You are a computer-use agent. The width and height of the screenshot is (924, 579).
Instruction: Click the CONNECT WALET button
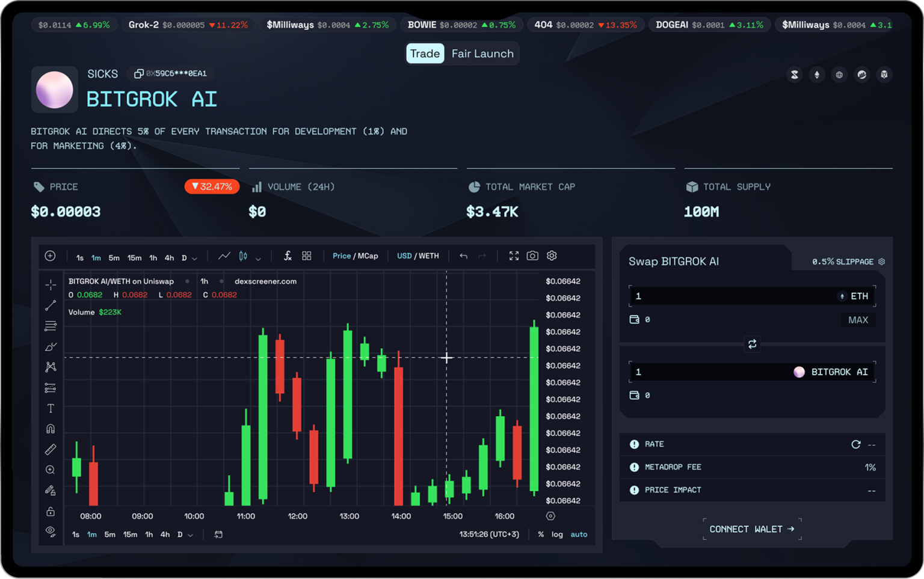(x=752, y=529)
